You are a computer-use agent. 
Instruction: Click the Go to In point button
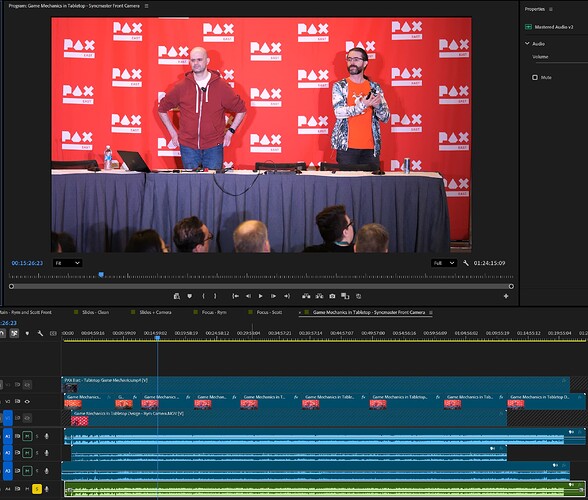(235, 296)
